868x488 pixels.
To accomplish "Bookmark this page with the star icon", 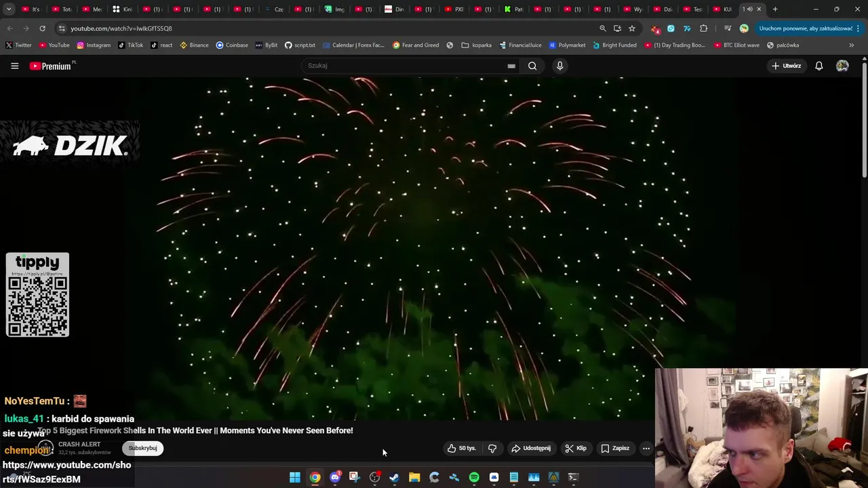I will [632, 28].
